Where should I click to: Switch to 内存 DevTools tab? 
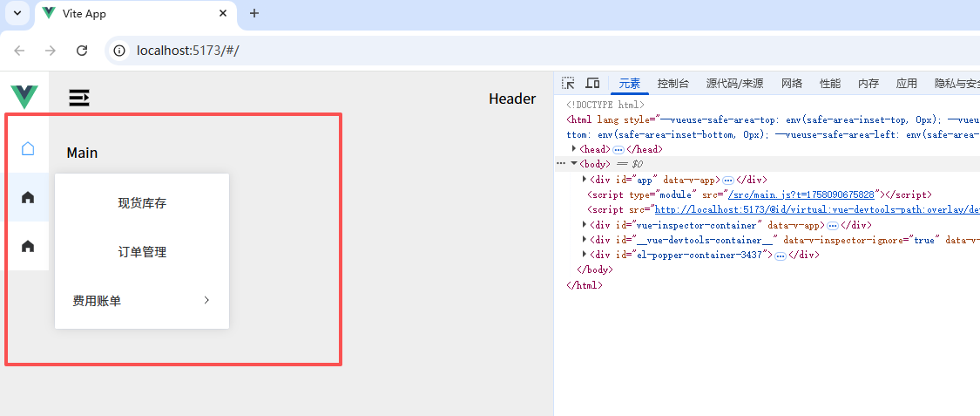point(868,83)
